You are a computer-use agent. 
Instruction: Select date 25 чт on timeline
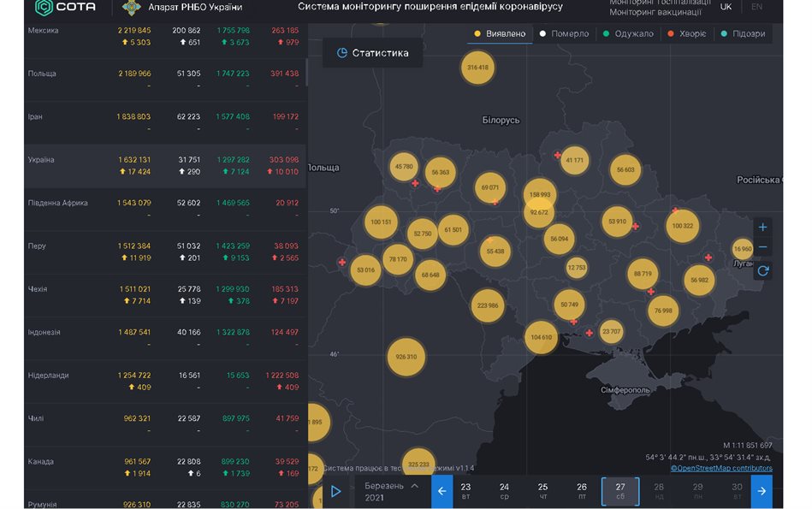click(542, 491)
